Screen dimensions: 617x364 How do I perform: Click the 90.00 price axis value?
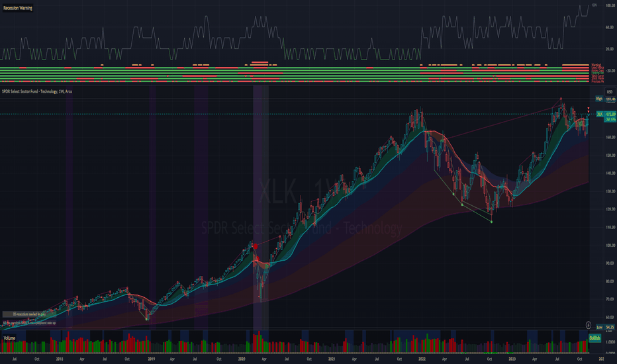click(610, 263)
